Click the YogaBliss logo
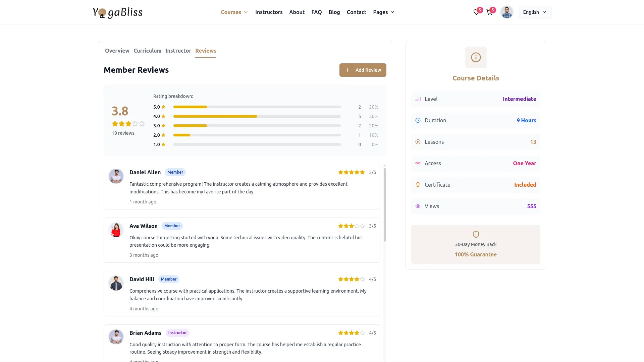The width and height of the screenshot is (644, 362). coord(117,12)
